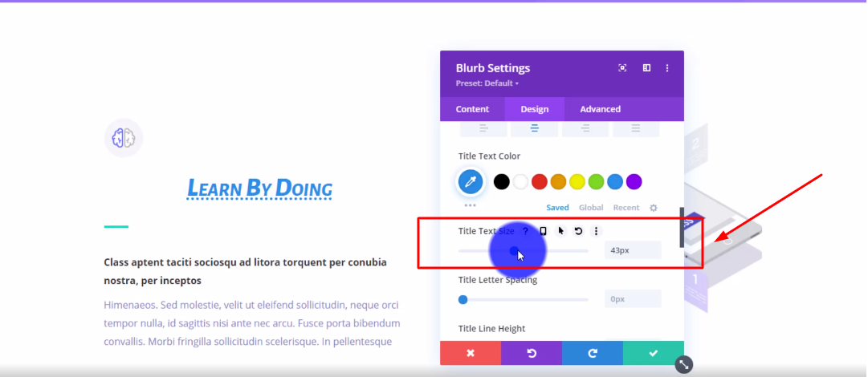Expand the Preset: Default dropdown
Image resolution: width=868 pixels, height=377 pixels.
[x=487, y=83]
